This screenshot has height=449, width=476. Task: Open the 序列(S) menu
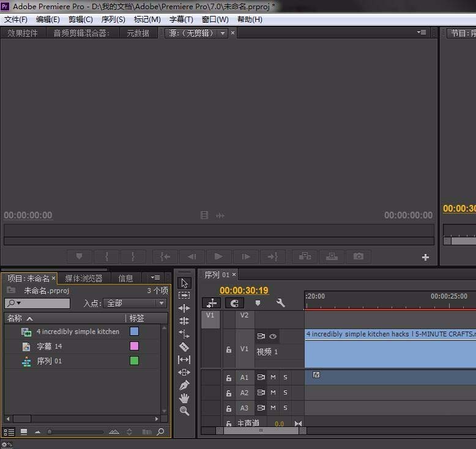coord(113,20)
